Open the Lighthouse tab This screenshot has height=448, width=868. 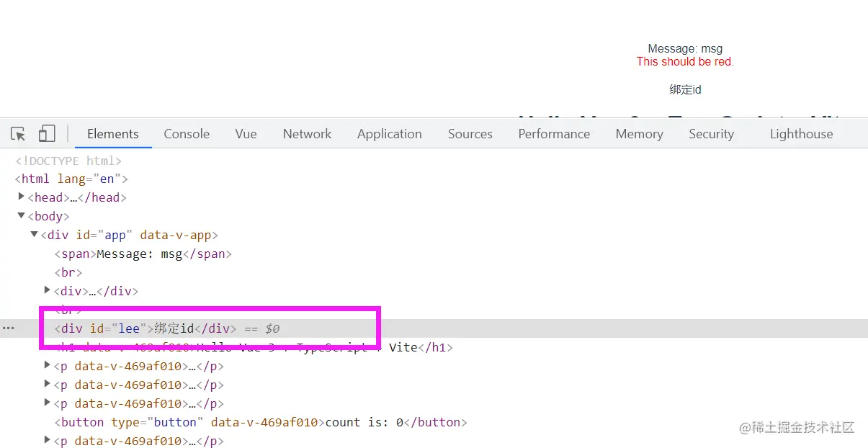[x=801, y=134]
